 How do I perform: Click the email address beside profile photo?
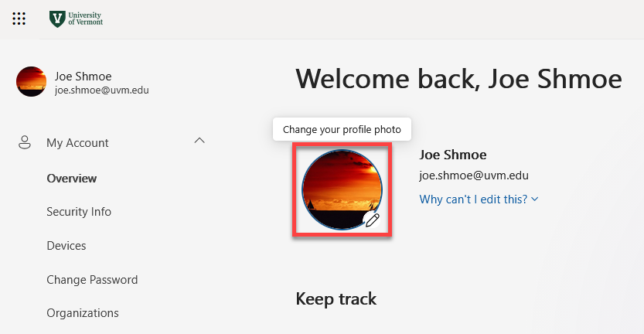[x=474, y=176]
